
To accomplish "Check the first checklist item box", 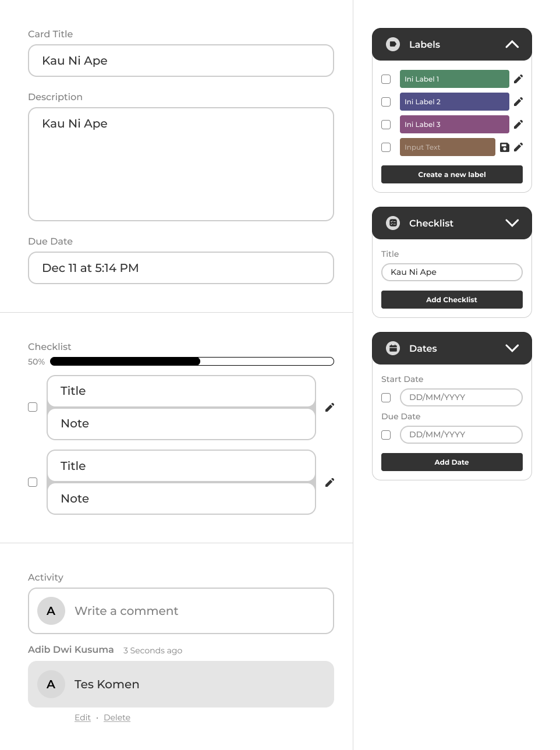I will tap(33, 407).
